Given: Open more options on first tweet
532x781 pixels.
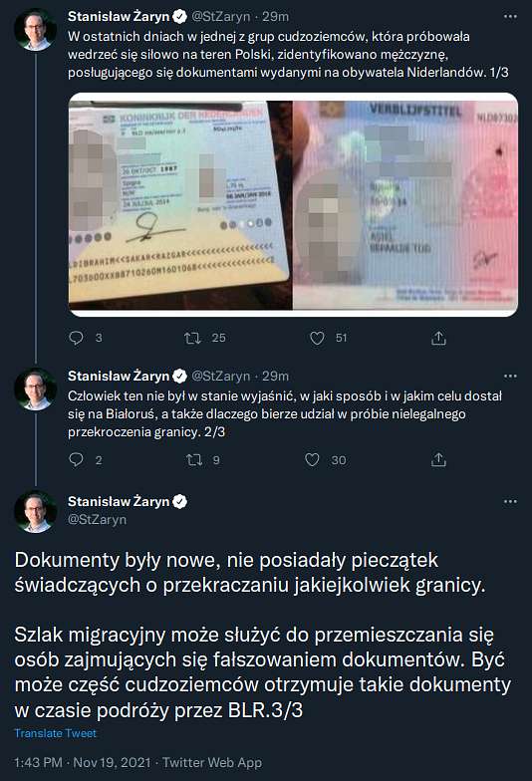Looking at the screenshot, I should 510,16.
